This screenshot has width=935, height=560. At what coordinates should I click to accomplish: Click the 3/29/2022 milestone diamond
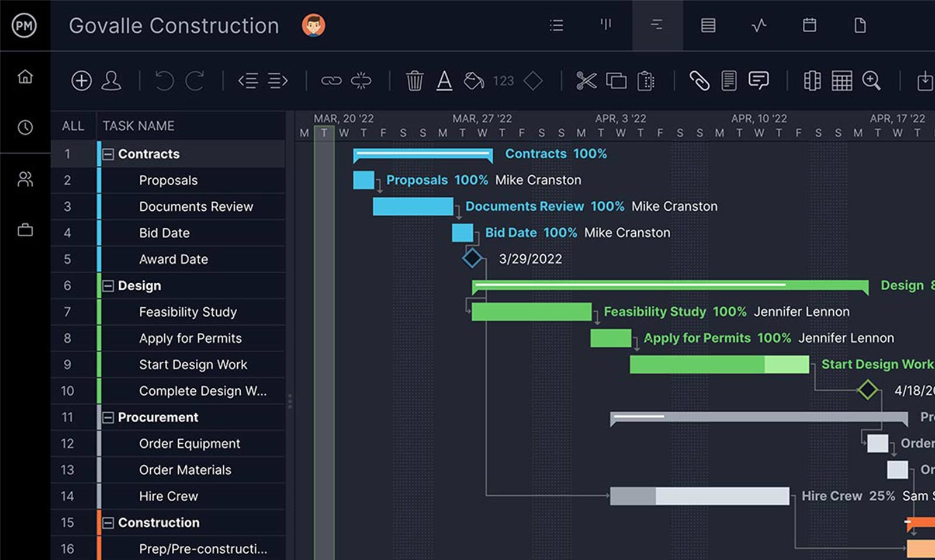point(472,258)
